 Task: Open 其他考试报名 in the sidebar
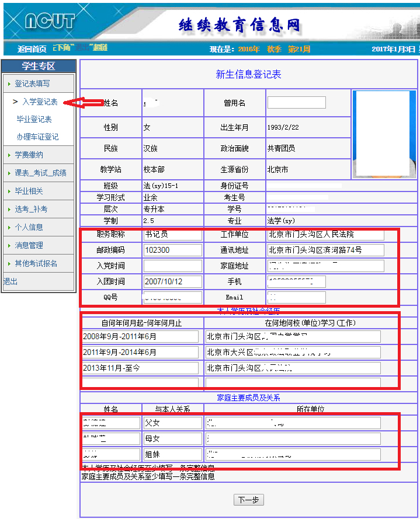pos(36,263)
